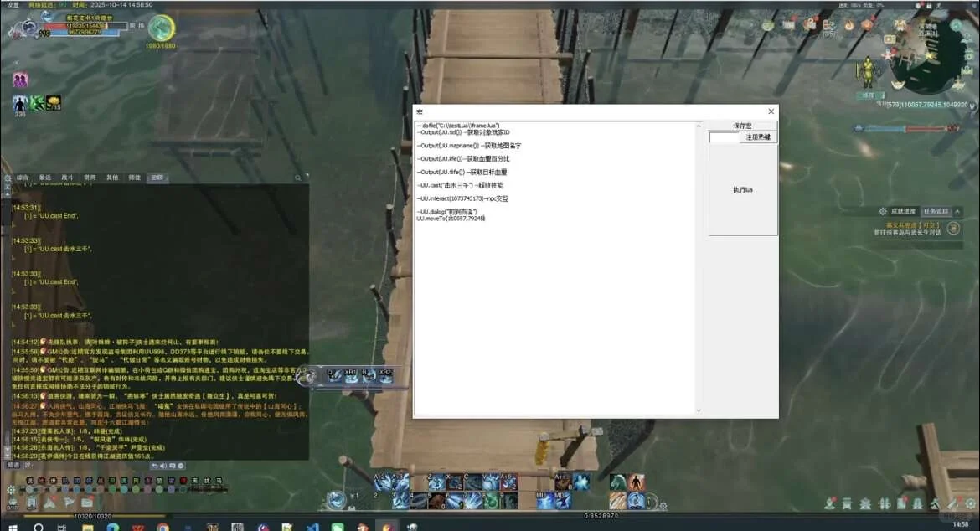Open action bar settings gear icon
Image resolution: width=980 pixels, height=531 pixels.
click(663, 505)
